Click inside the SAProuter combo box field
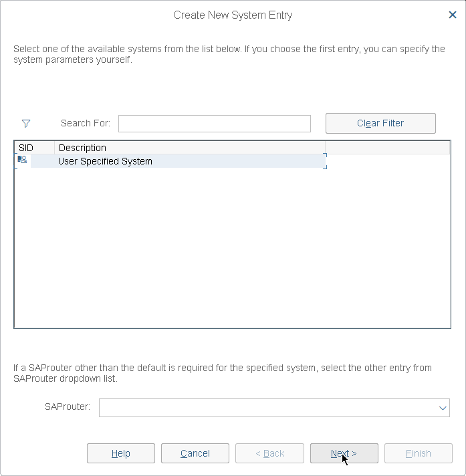This screenshot has width=466, height=476. tap(274, 408)
